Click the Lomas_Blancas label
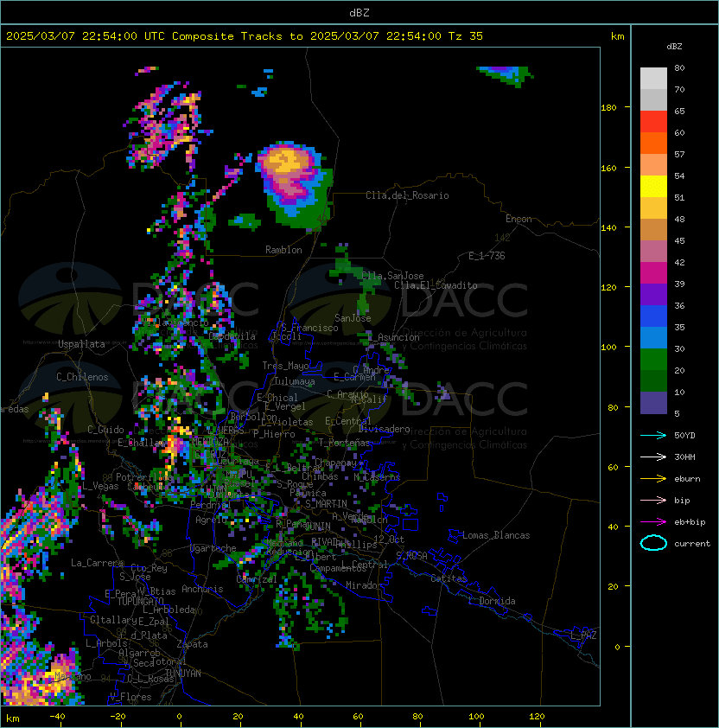 (x=496, y=535)
